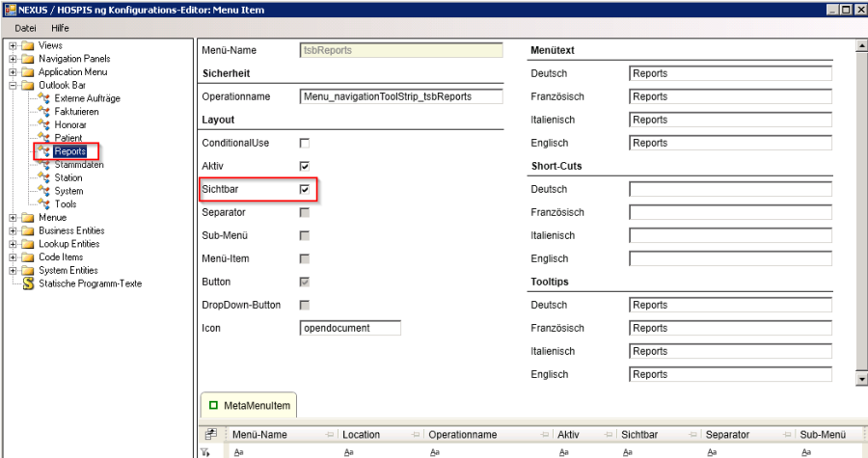Screen dimensions: 868x458
Task: Switch to the MetaMenuItem tab
Action: [250, 406]
